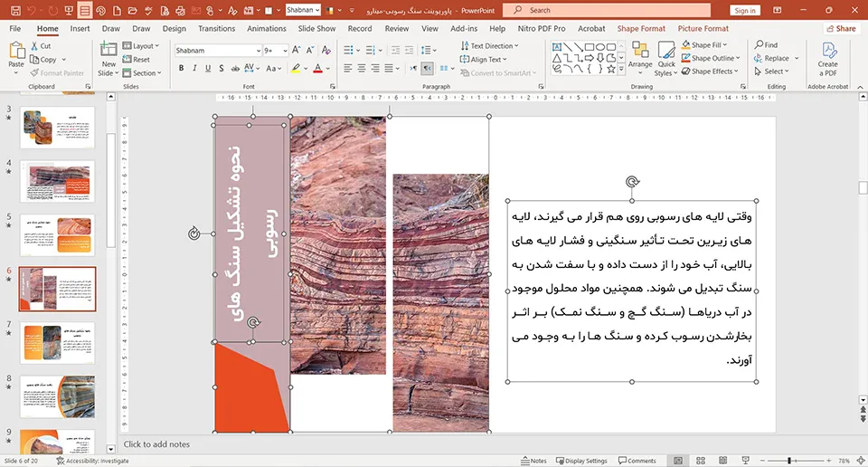Click the Select button in Editing group
Image resolution: width=868 pixels, height=467 pixels.
click(x=769, y=71)
